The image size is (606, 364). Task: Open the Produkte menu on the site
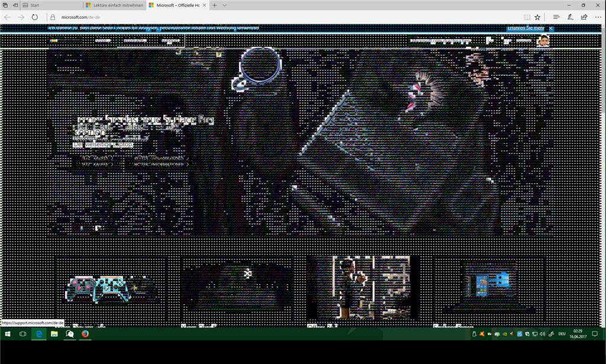(x=134, y=41)
